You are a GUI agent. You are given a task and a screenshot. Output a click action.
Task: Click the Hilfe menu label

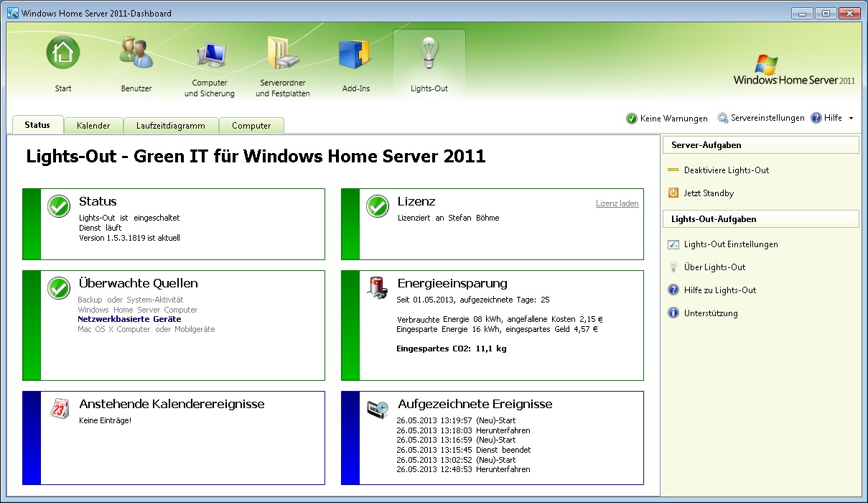[x=833, y=118]
